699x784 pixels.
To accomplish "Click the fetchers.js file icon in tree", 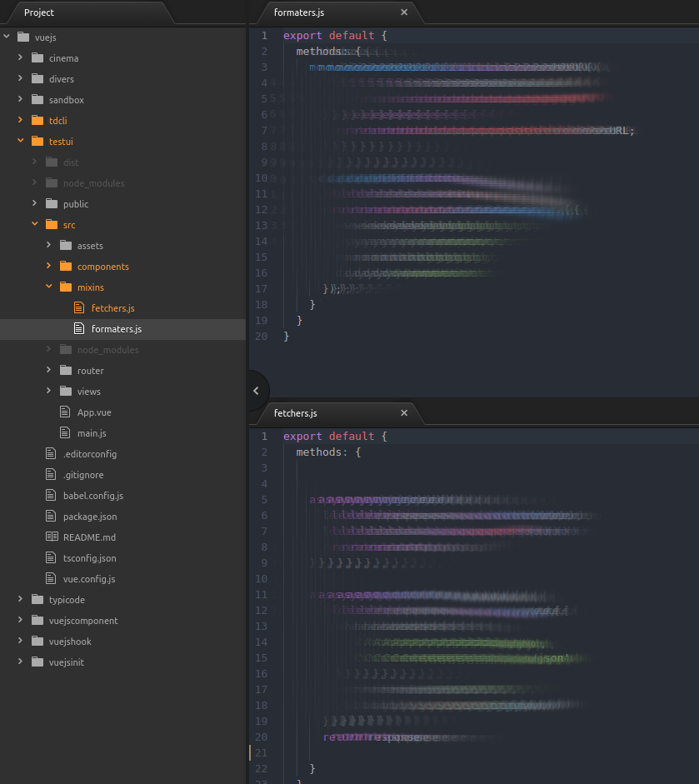I will (x=79, y=308).
